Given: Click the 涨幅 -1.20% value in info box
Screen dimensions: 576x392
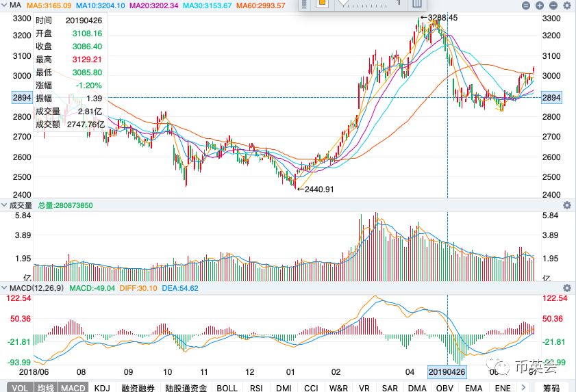Looking at the screenshot, I should coord(88,86).
